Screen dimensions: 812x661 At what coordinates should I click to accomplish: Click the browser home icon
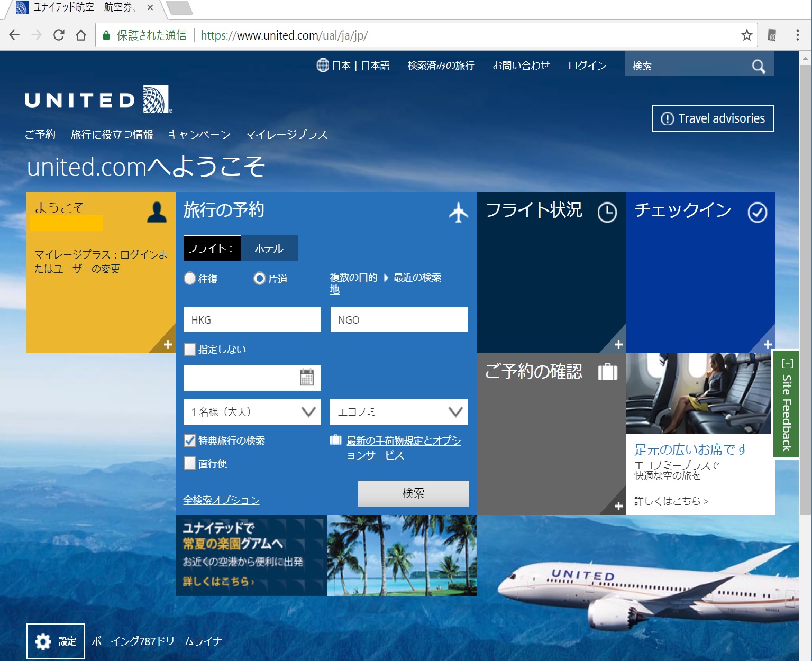point(81,35)
